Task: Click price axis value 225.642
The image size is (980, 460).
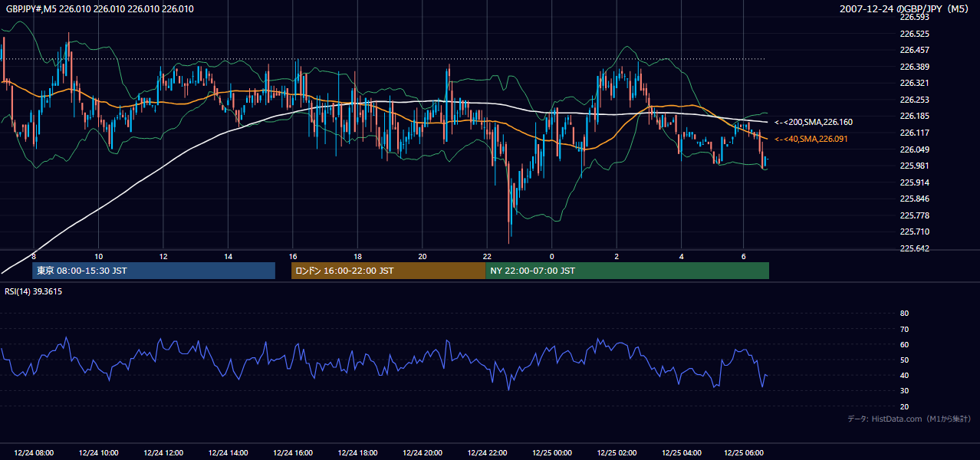Action: pyautogui.click(x=914, y=248)
